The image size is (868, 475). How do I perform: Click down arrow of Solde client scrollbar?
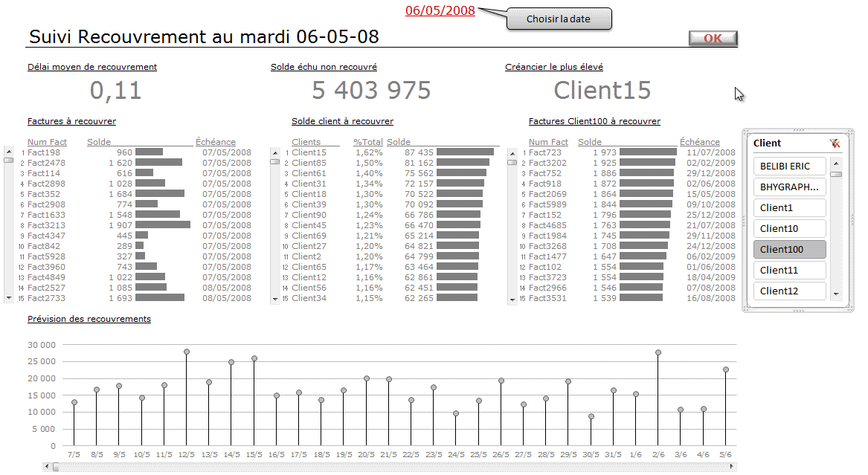coord(275,299)
